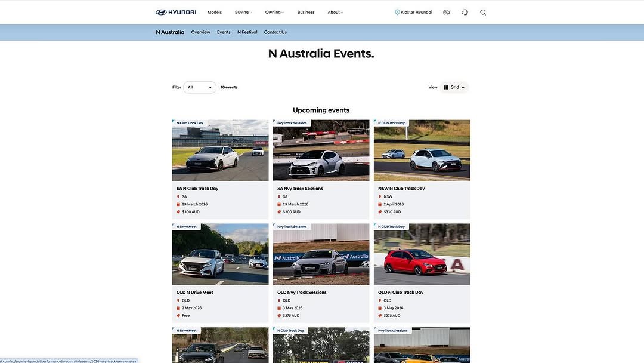Open the Hyundai logo homepage link
This screenshot has width=644, height=363.
(x=176, y=13)
